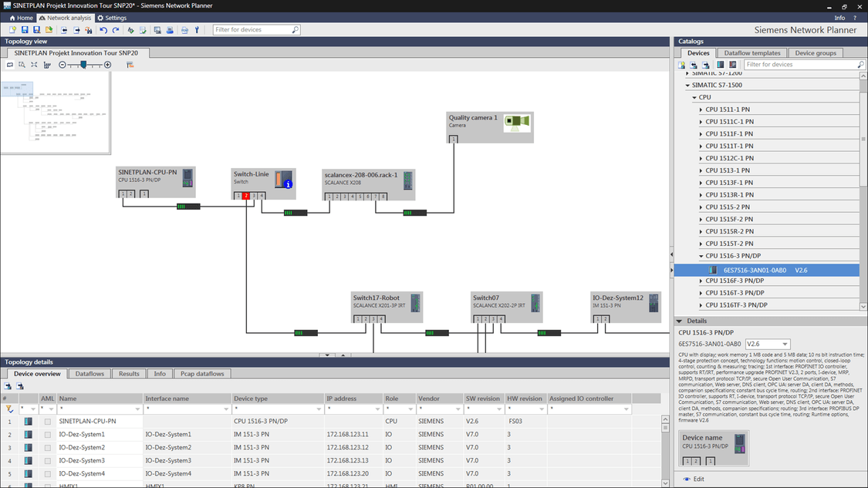Click the zoom slider handle in topology toolbar
This screenshot has height=488, width=868.
(83, 65)
